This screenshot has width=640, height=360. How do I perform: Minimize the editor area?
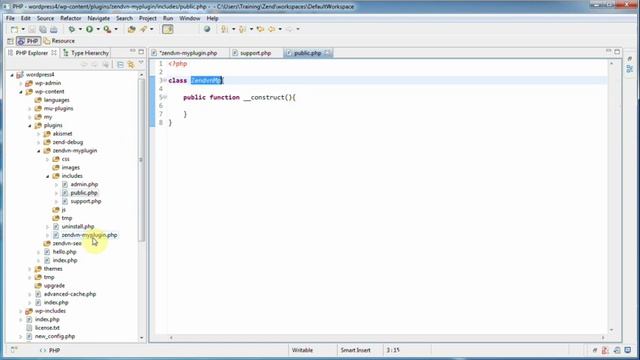click(x=609, y=51)
